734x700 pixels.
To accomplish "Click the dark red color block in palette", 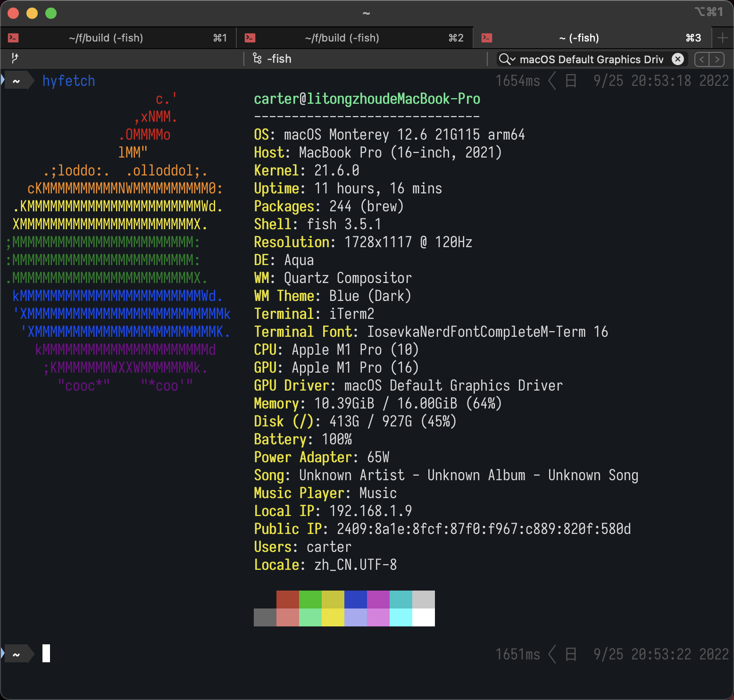I will (x=288, y=600).
